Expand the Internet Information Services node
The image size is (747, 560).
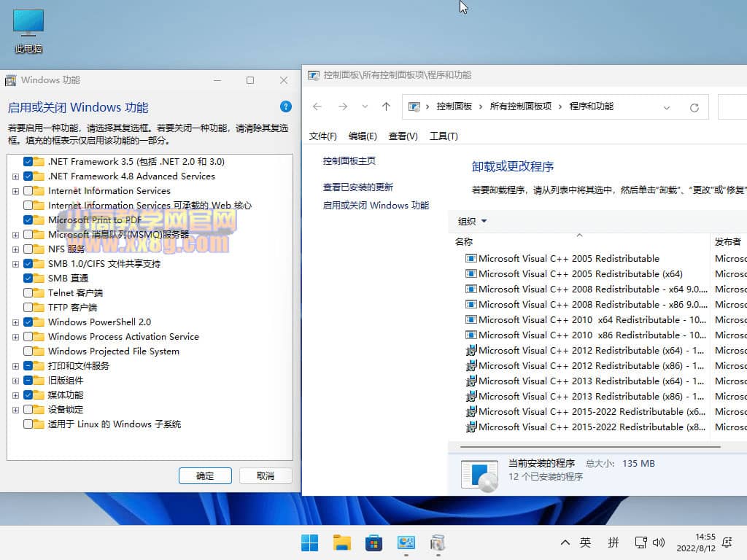16,190
